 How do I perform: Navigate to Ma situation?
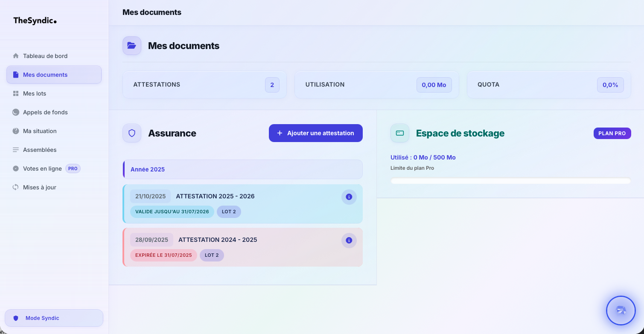pos(39,131)
